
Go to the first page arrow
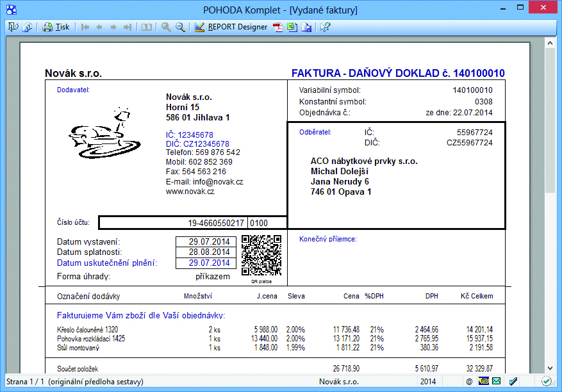(85, 27)
